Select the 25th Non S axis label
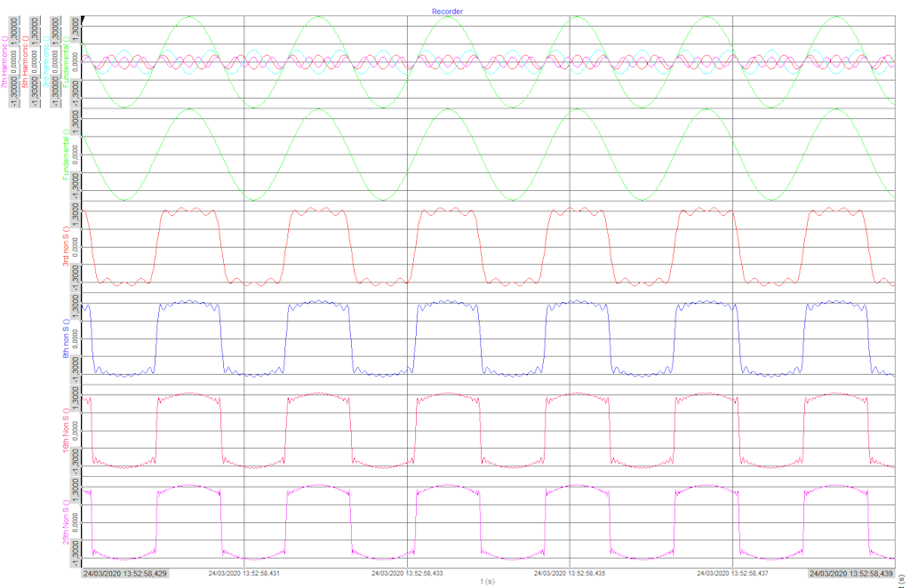Image resolution: width=910 pixels, height=588 pixels. (x=66, y=522)
